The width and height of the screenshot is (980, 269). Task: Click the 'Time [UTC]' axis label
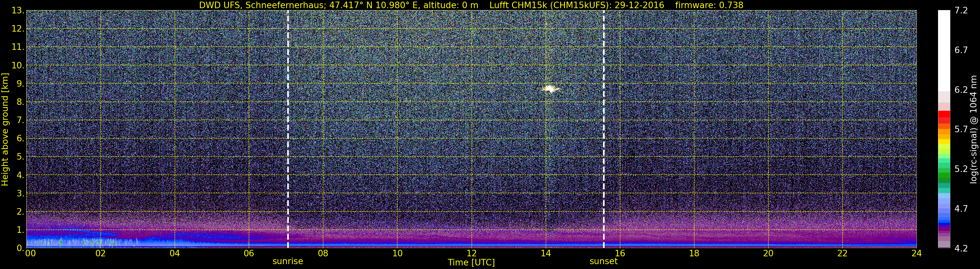(x=471, y=262)
